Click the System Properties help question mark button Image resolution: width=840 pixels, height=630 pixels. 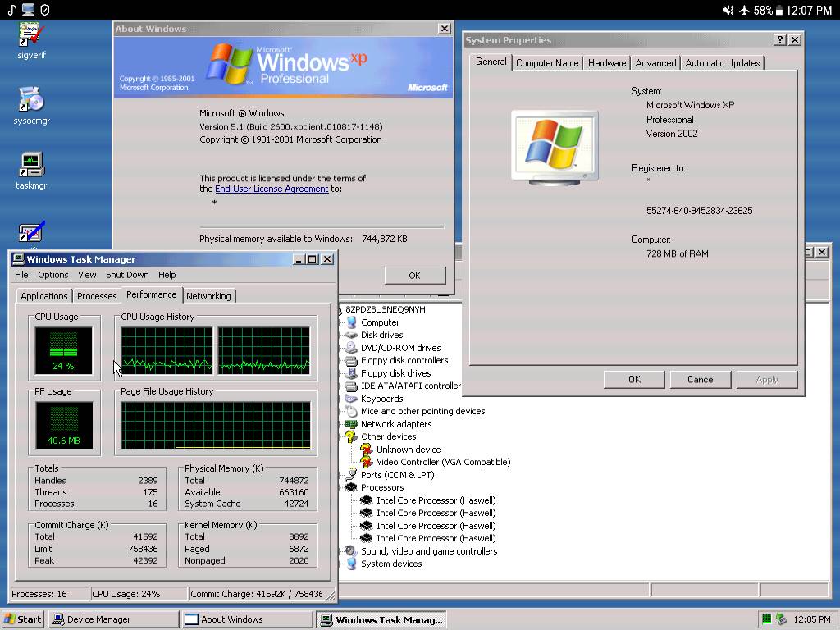(780, 40)
